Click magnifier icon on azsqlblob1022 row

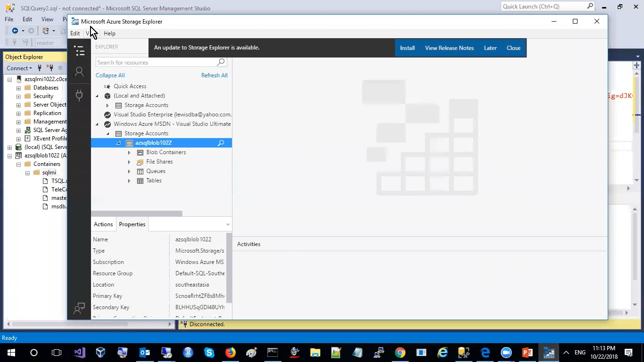pos(221,143)
